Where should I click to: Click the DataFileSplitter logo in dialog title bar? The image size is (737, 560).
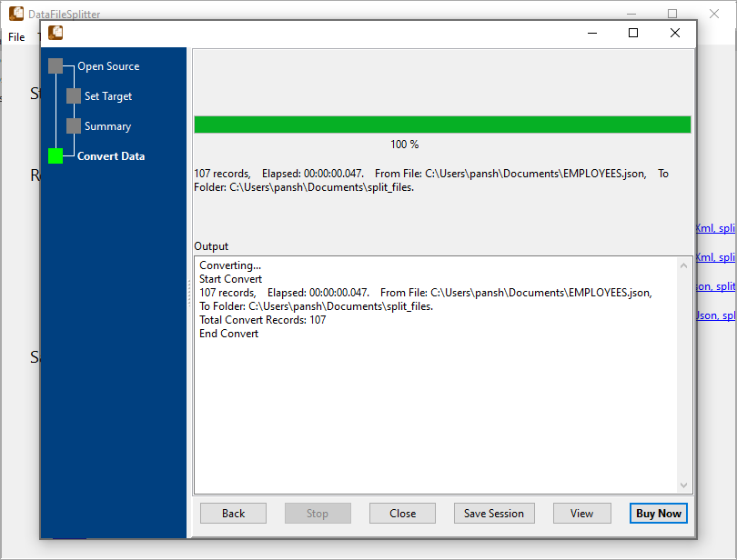pyautogui.click(x=55, y=32)
